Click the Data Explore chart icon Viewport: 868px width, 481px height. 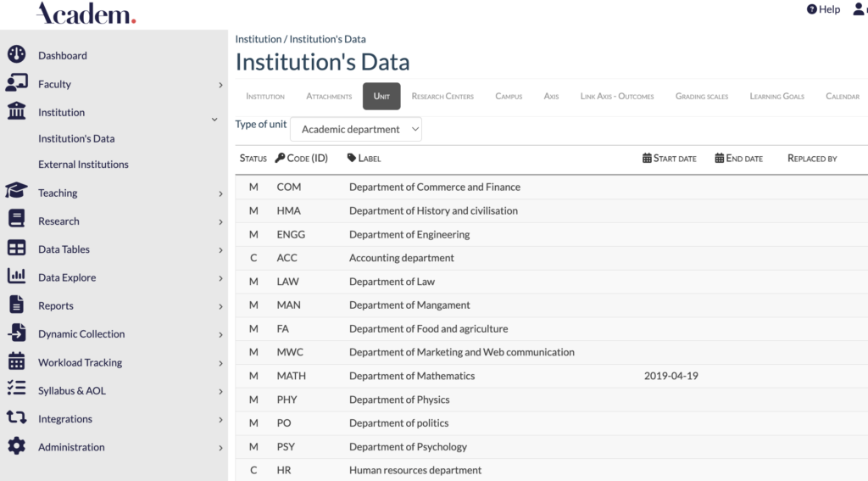click(16, 277)
